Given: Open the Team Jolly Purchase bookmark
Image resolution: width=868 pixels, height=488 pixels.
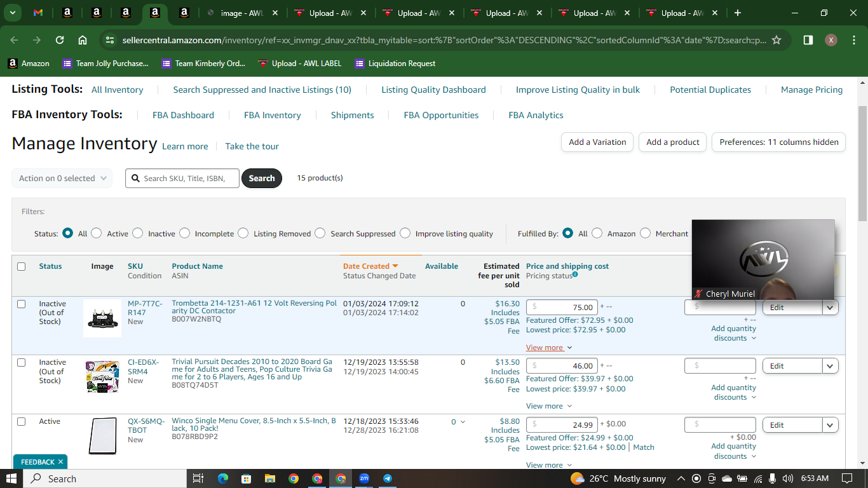Looking at the screenshot, I should [x=105, y=64].
